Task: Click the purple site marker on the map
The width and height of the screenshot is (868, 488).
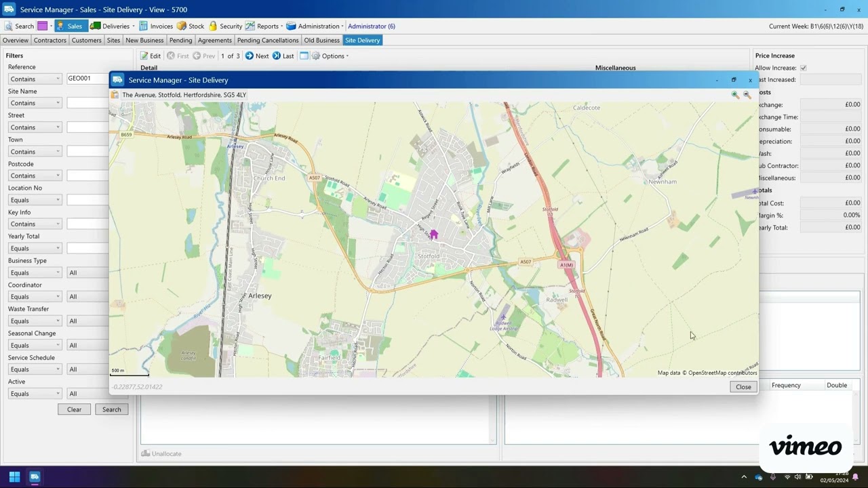Action: point(434,235)
